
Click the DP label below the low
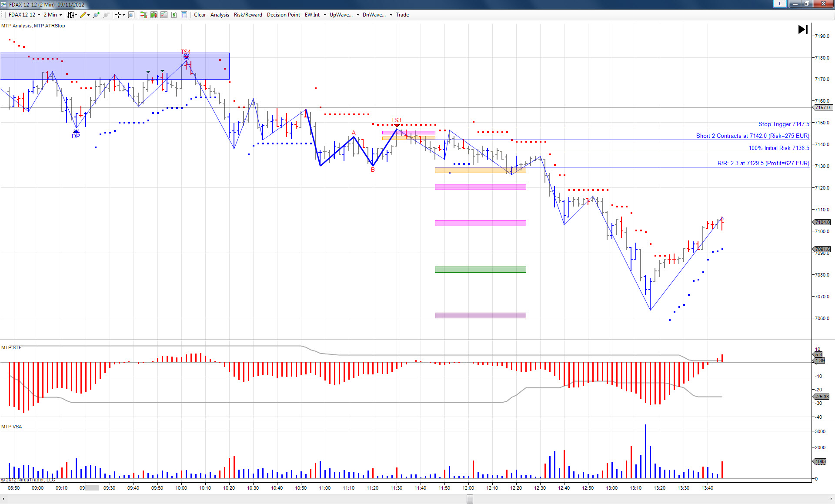point(76,136)
